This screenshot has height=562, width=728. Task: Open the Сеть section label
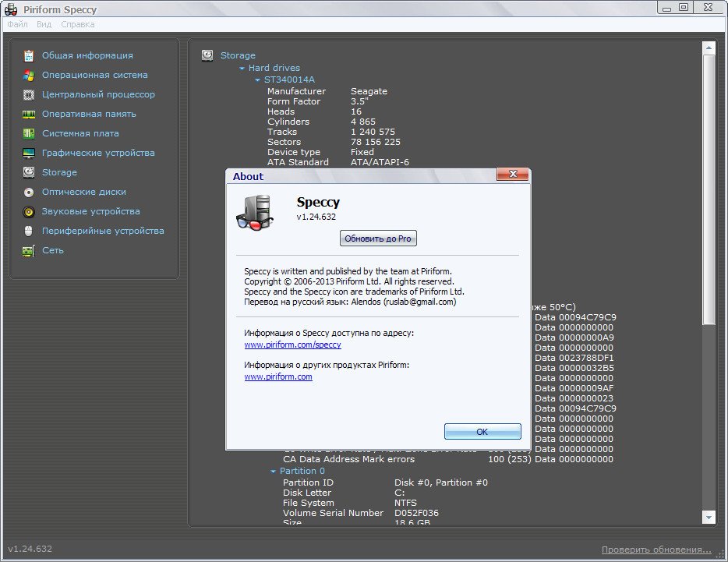pos(53,250)
